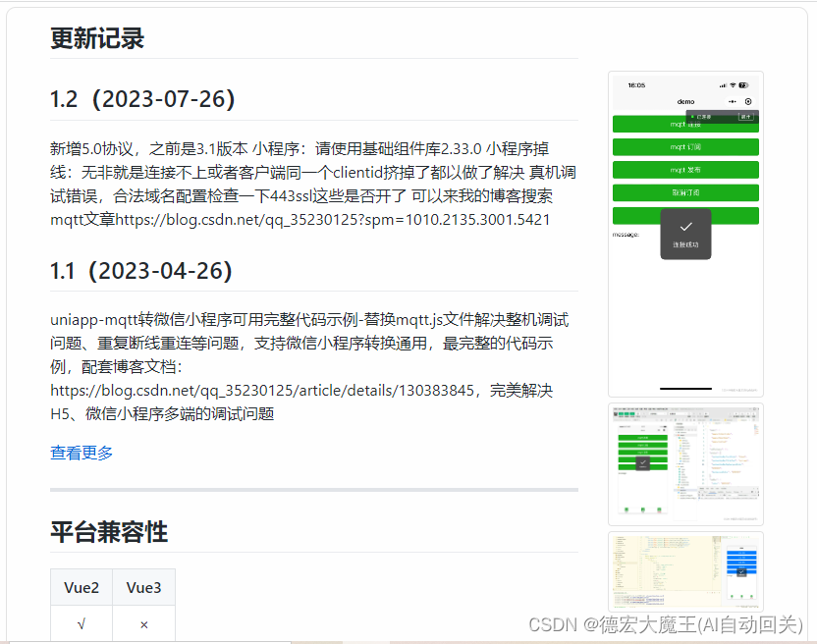The image size is (817, 644).
Task: Tap the home indicator bar at the phone bottom
Action: tap(685, 389)
